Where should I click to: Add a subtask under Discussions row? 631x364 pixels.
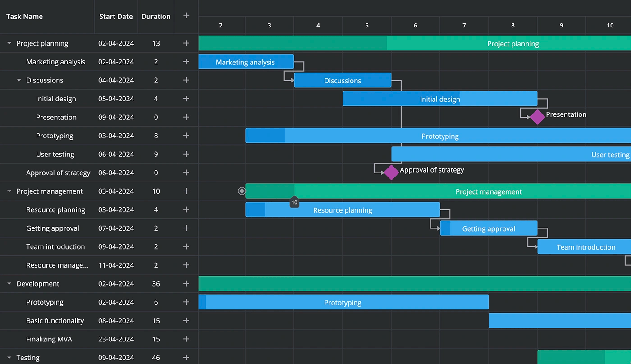pyautogui.click(x=186, y=80)
